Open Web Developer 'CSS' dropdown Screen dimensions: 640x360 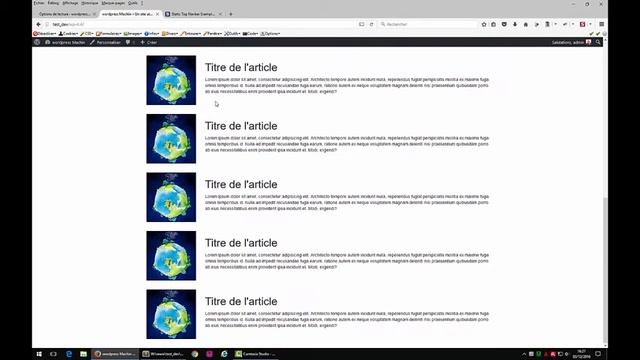(x=87, y=33)
